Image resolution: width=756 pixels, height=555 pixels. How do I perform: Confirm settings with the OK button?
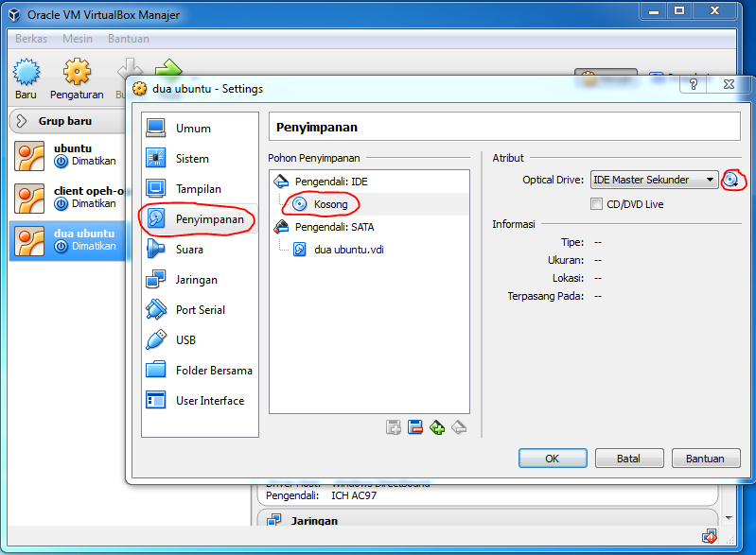[553, 459]
